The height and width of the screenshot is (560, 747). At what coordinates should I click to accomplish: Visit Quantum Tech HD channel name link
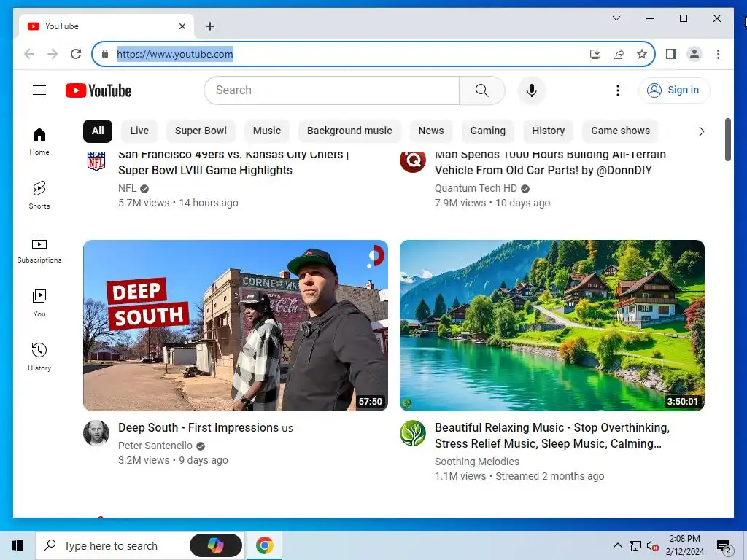tap(476, 189)
